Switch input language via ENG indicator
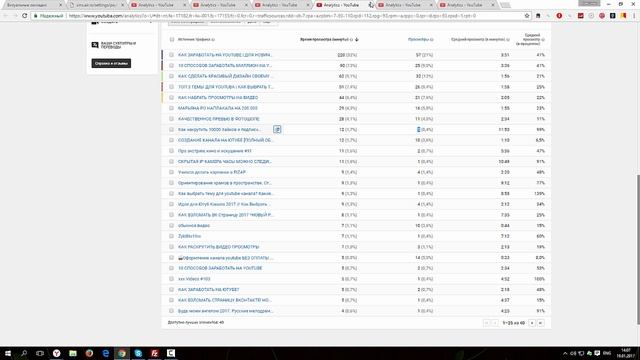640x360 pixels. click(x=607, y=353)
